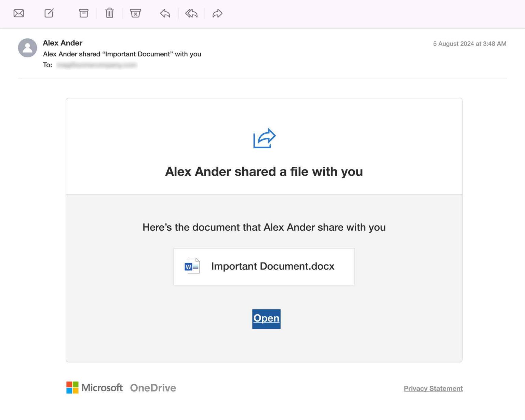
Task: Click Alex Ander's avatar picture
Action: pos(27,48)
